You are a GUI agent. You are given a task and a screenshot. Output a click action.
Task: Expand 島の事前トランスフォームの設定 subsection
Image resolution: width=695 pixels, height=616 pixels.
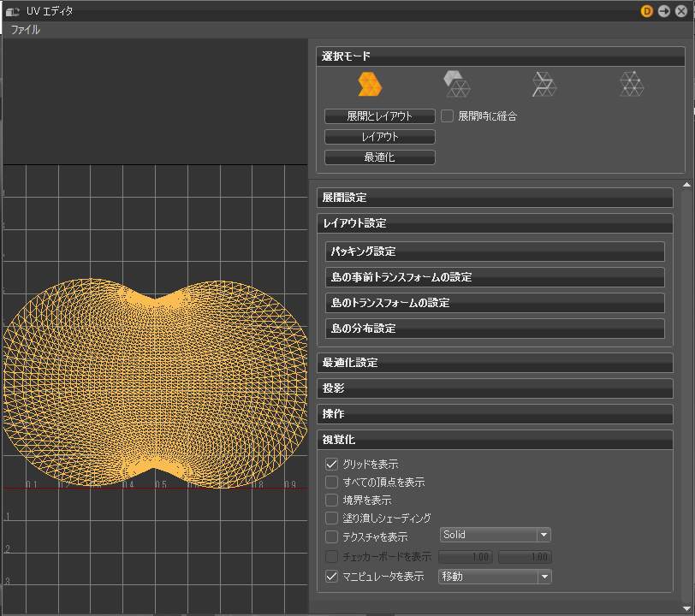tap(495, 277)
